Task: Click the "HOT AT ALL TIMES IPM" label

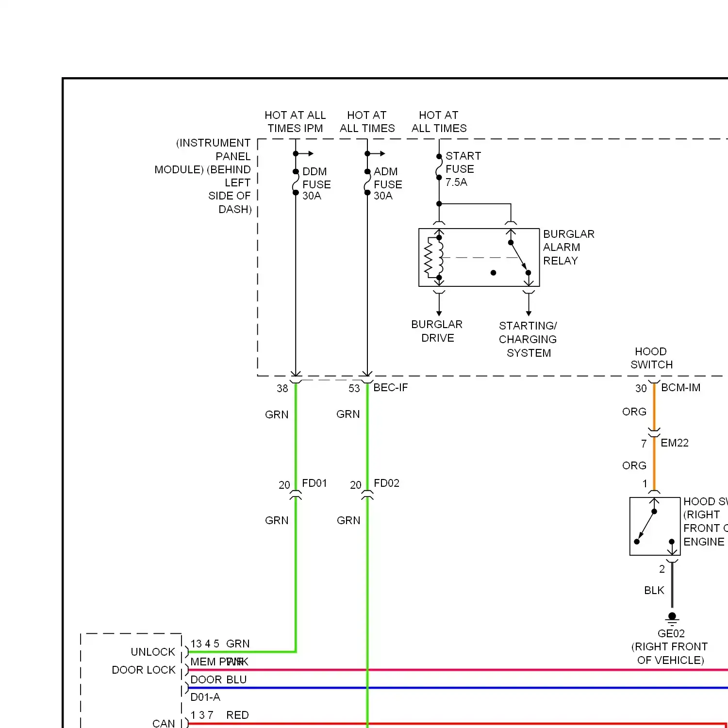Action: point(295,122)
